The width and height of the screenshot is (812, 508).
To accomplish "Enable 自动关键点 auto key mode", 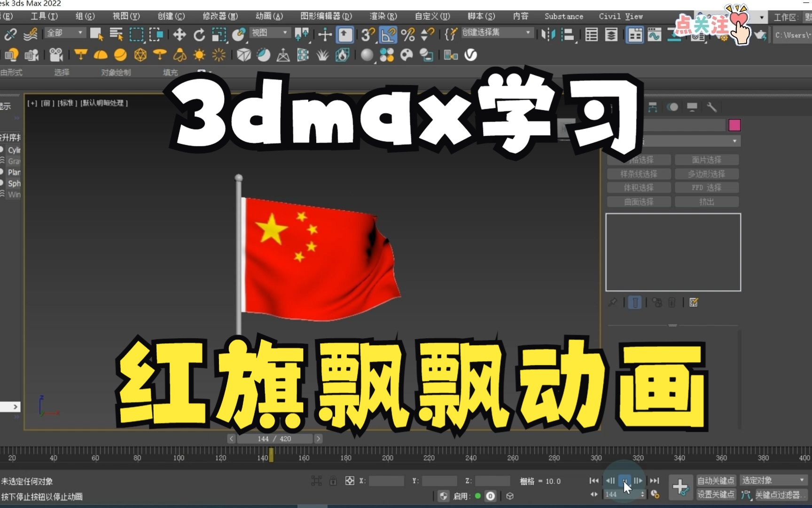I will coord(716,480).
